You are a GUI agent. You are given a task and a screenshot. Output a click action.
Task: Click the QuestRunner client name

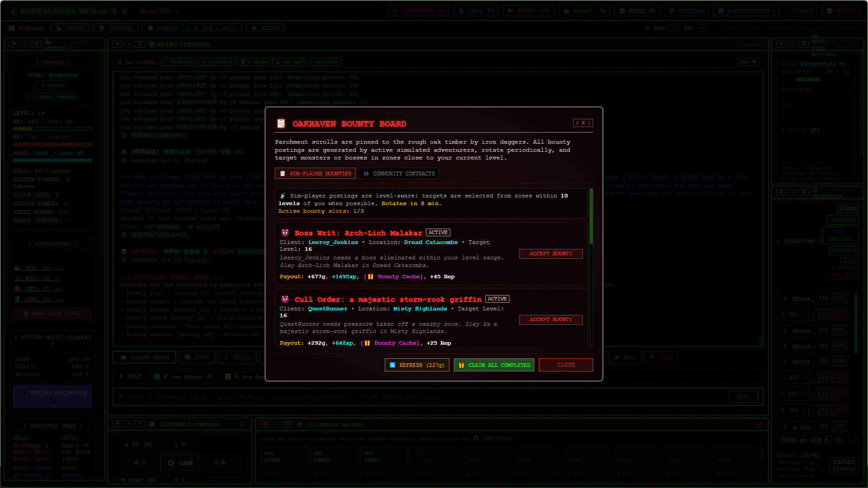tap(328, 309)
